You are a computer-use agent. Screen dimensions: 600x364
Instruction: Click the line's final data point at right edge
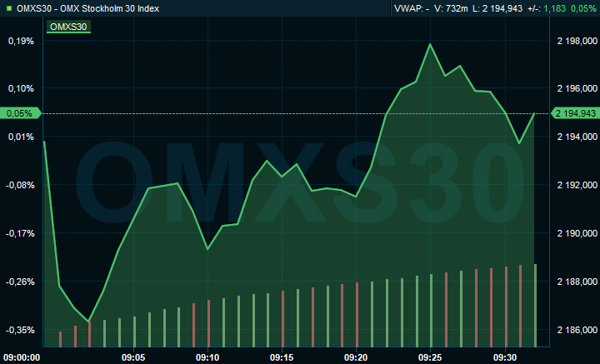click(x=534, y=113)
